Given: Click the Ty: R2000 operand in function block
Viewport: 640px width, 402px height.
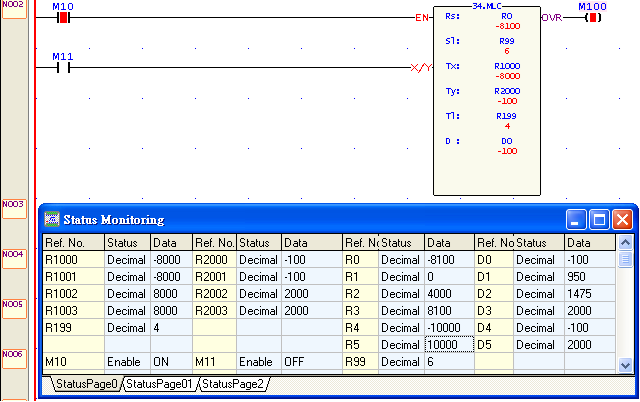Looking at the screenshot, I should click(507, 91).
